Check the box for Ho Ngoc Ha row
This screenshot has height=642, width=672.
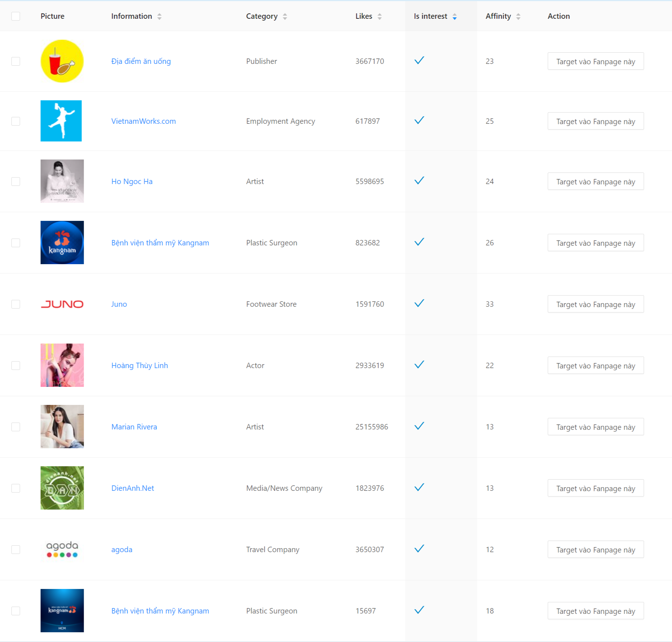point(16,181)
